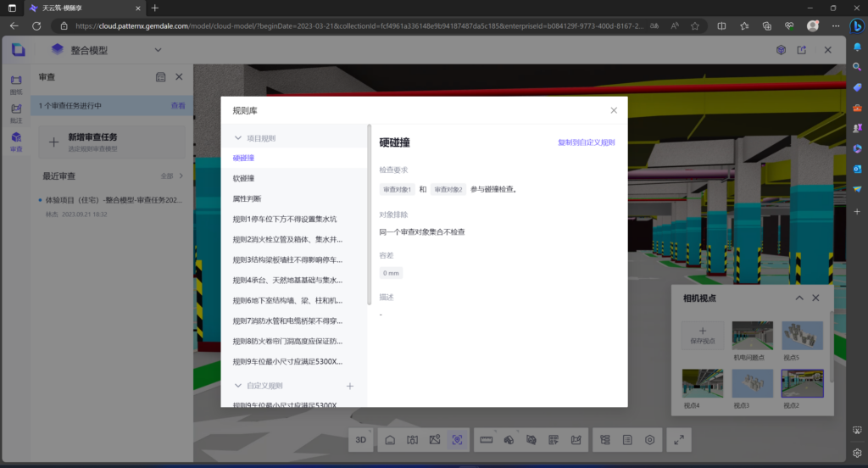Open the 图纸 drawings sidebar icon

[16, 84]
